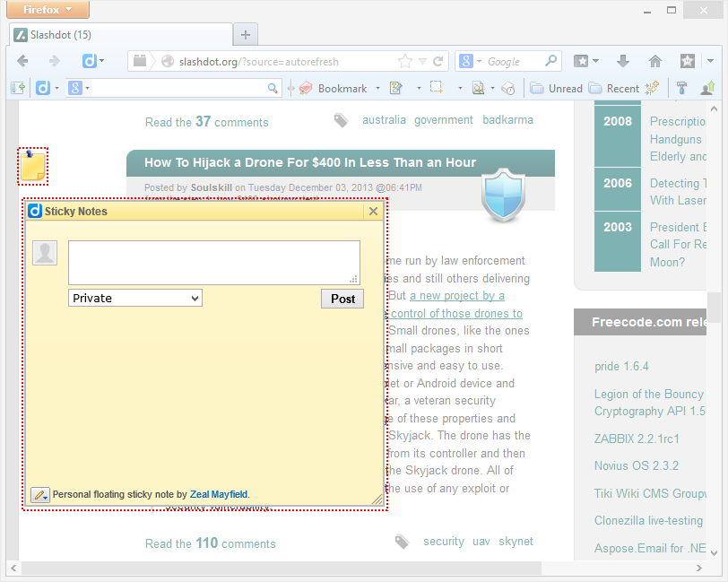Expand the navigation bar overflow arrow
Screen dimensions: 728x582
pyautogui.click(x=710, y=61)
